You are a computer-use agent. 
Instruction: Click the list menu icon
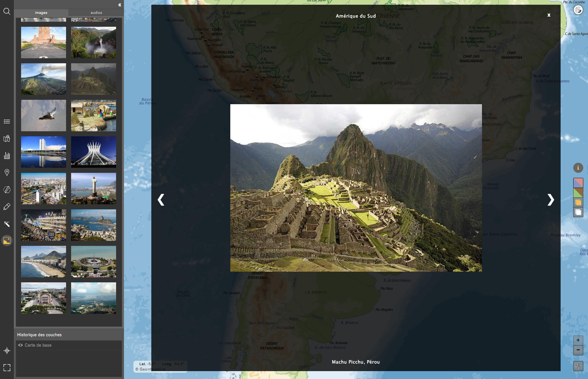(x=7, y=122)
